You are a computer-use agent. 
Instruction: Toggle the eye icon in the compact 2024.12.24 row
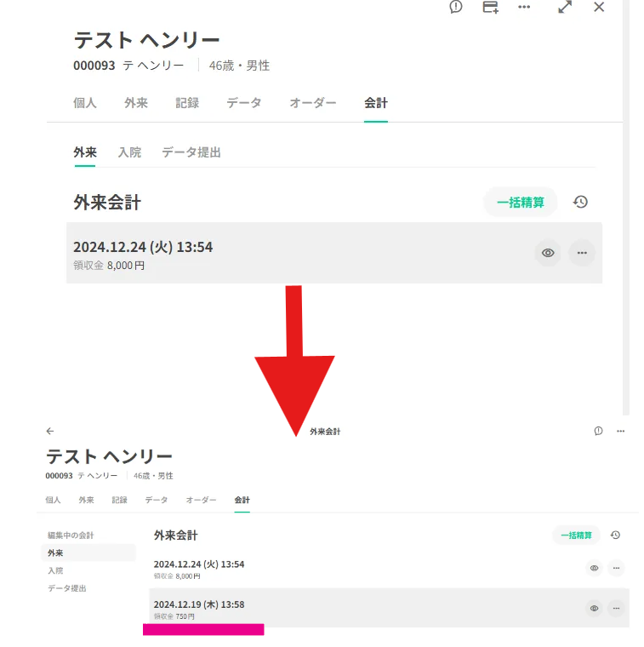tap(594, 568)
